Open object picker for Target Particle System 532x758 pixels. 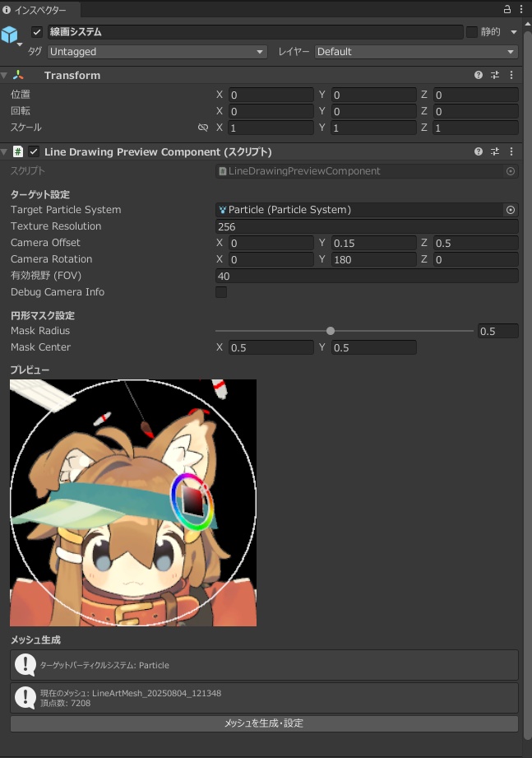coord(511,210)
